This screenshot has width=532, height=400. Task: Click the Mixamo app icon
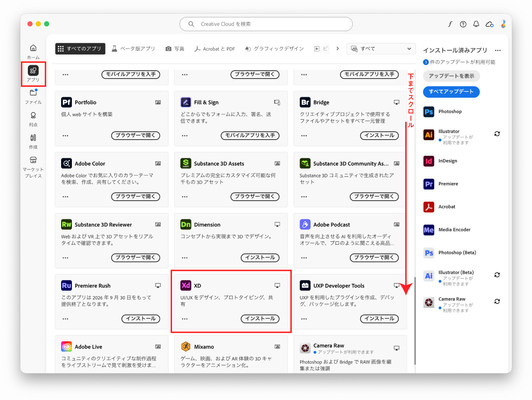coord(186,346)
